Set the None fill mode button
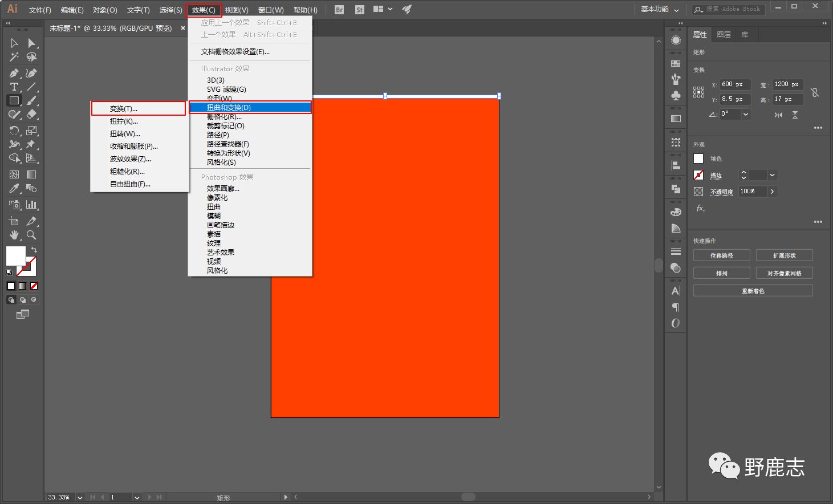 click(x=34, y=286)
